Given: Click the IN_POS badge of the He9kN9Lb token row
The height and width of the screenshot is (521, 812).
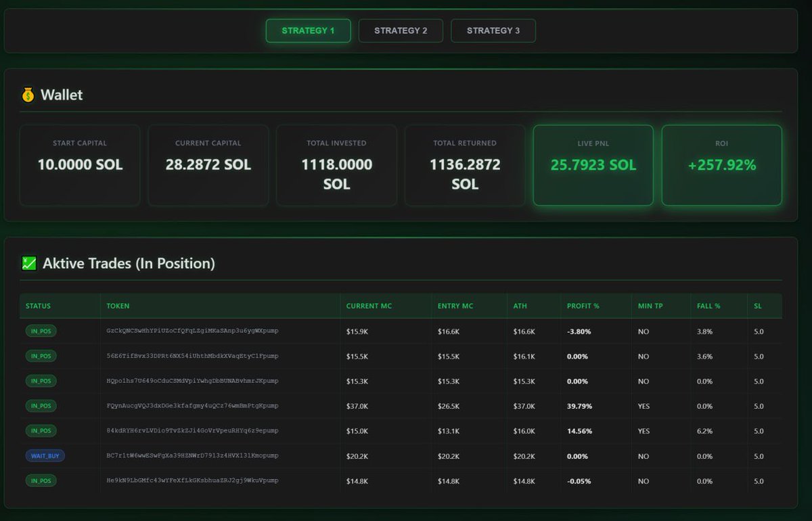Looking at the screenshot, I should 41,481.
